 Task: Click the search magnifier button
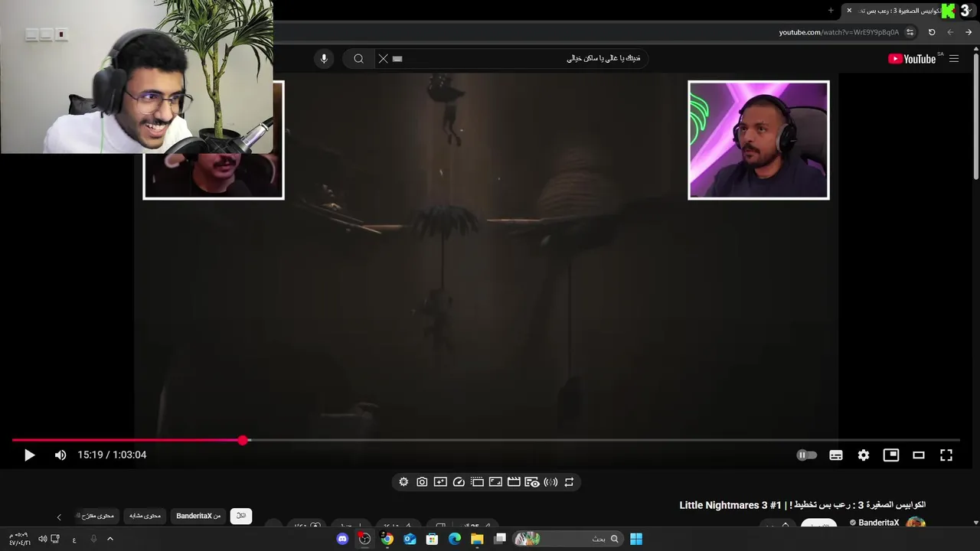[358, 59]
